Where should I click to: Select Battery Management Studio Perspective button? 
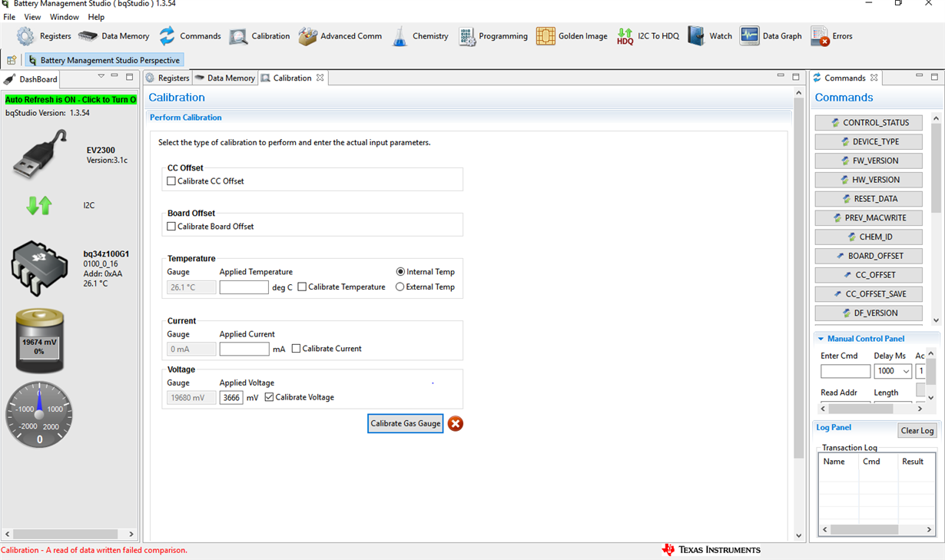click(x=104, y=60)
